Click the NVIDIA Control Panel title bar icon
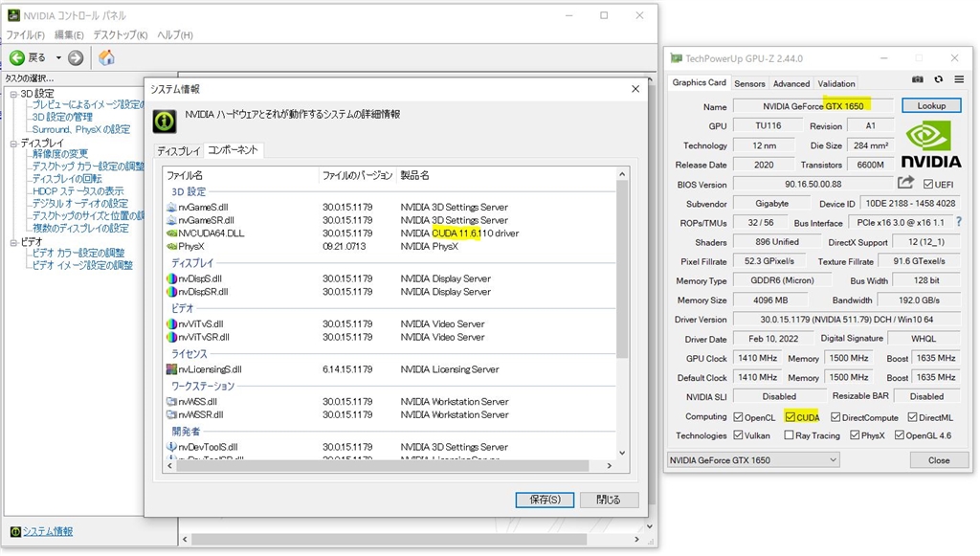980x556 pixels. point(13,15)
